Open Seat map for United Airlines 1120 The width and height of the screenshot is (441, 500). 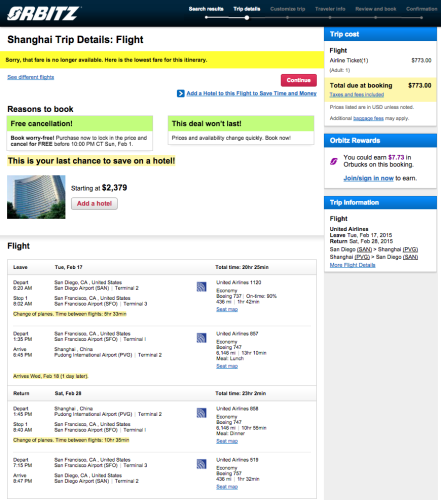(227, 309)
